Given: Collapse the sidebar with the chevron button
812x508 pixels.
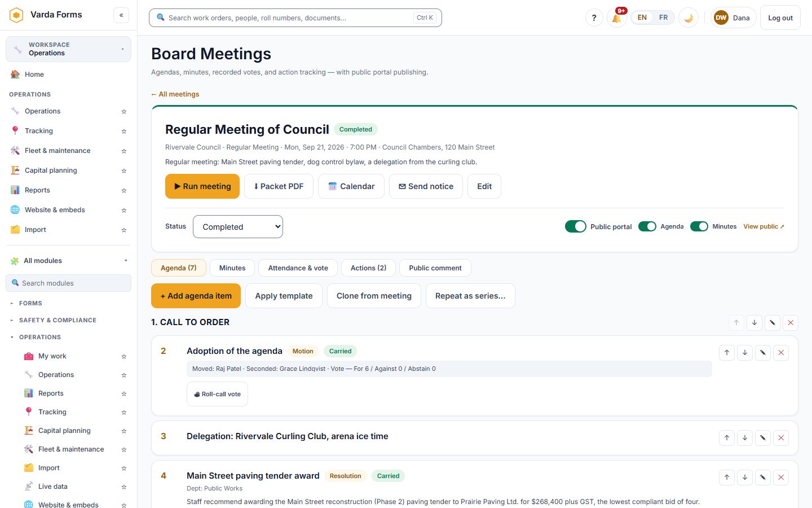Looking at the screenshot, I should tap(121, 15).
